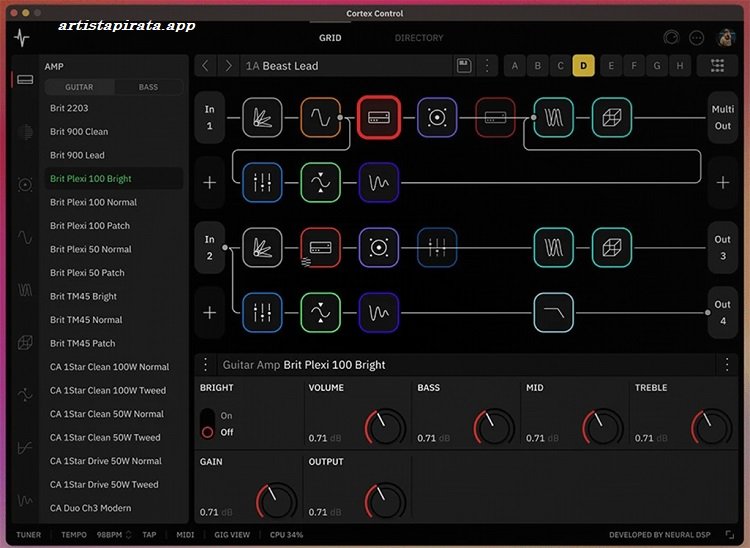Click the blue EQ block in bottom row
Screen dimensions: 750x548
tap(262, 313)
